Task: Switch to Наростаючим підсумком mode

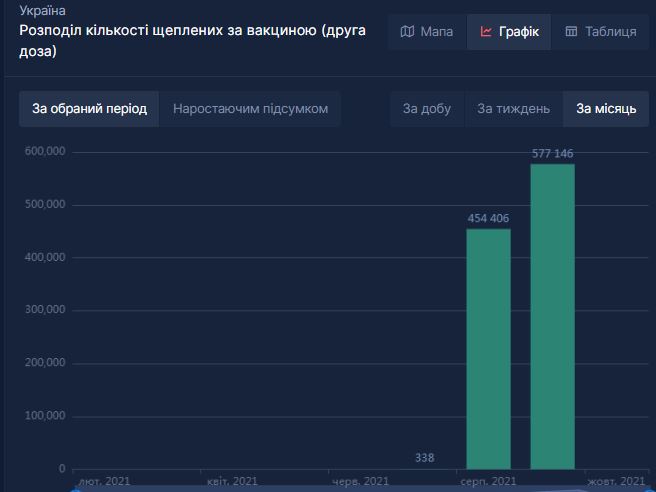Action: tap(250, 109)
